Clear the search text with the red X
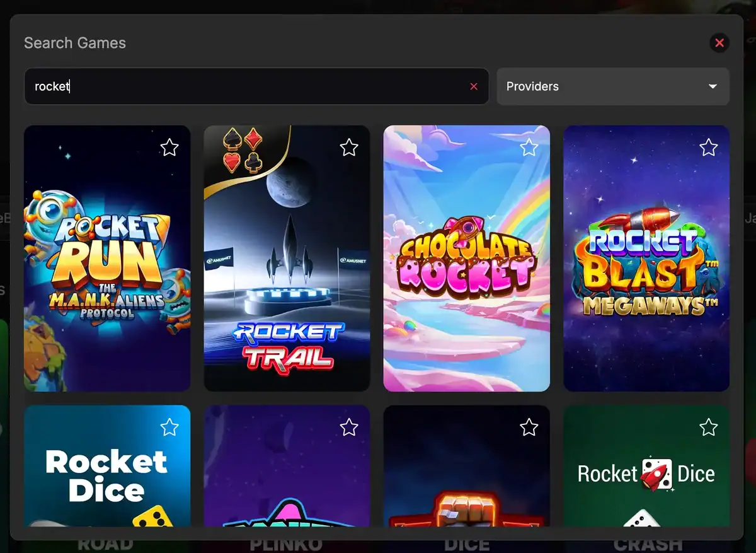Screen dimensions: 756x553 474,86
